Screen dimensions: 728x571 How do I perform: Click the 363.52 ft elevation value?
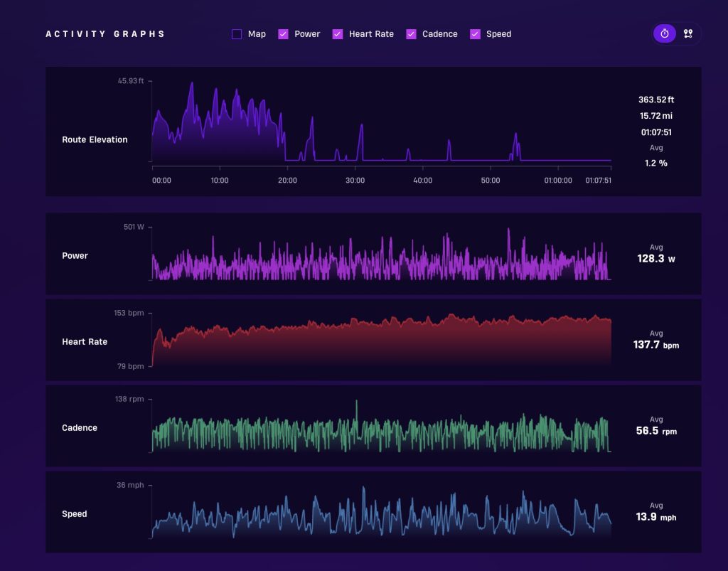pos(656,100)
